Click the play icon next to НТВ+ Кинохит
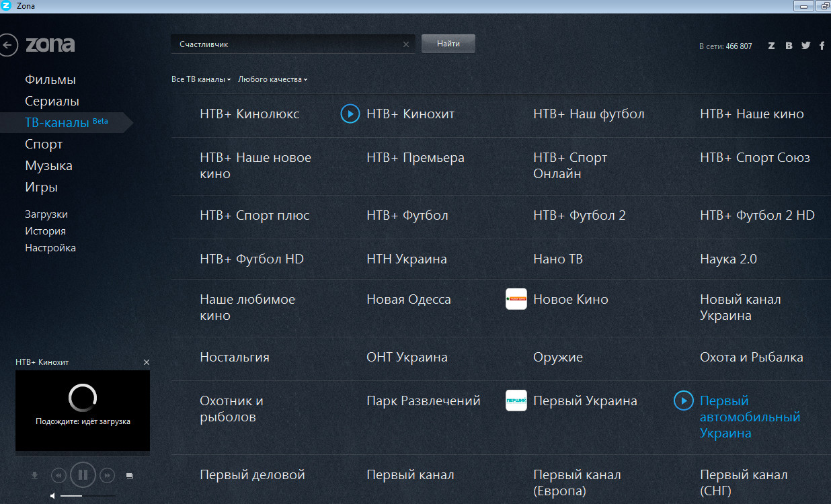 coord(350,114)
